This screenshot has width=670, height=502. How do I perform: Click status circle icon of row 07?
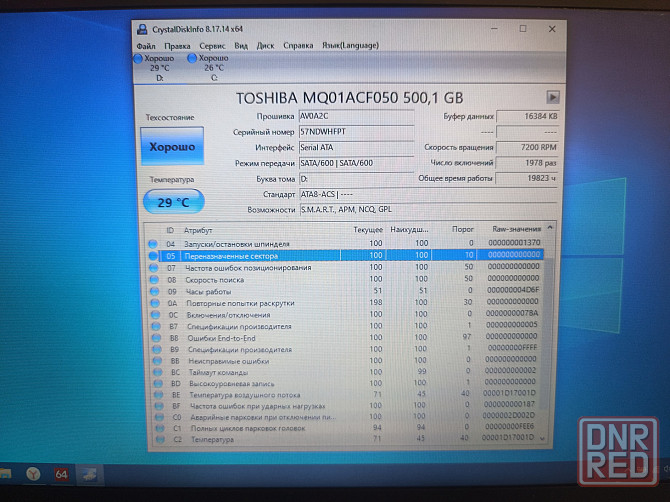coord(153,268)
